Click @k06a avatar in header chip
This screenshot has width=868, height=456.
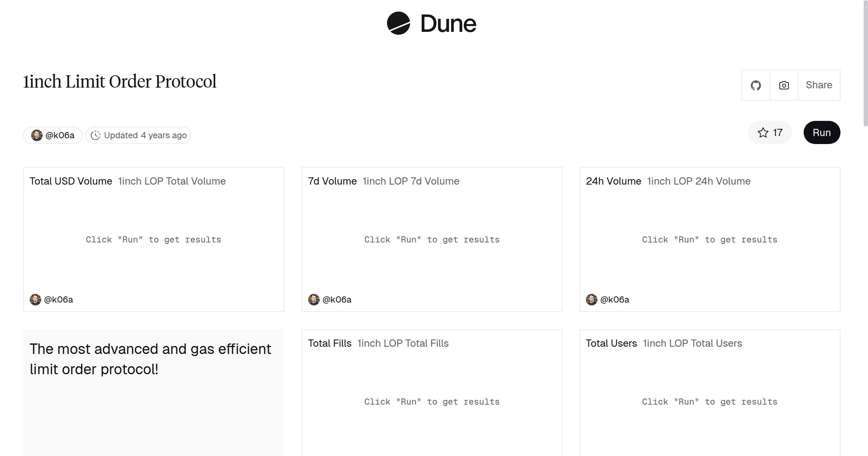(x=37, y=135)
